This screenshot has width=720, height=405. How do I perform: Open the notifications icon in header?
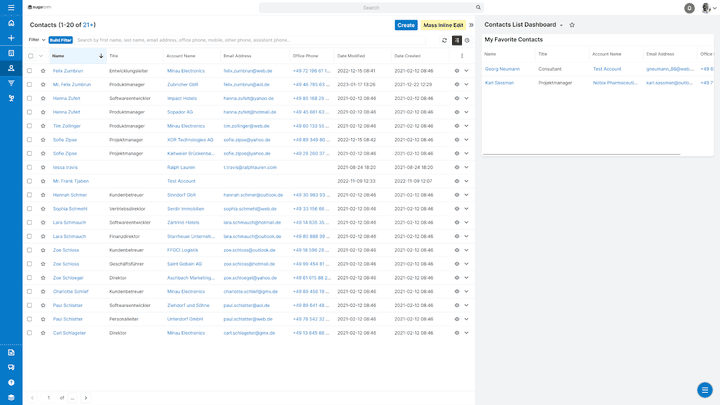[x=689, y=8]
